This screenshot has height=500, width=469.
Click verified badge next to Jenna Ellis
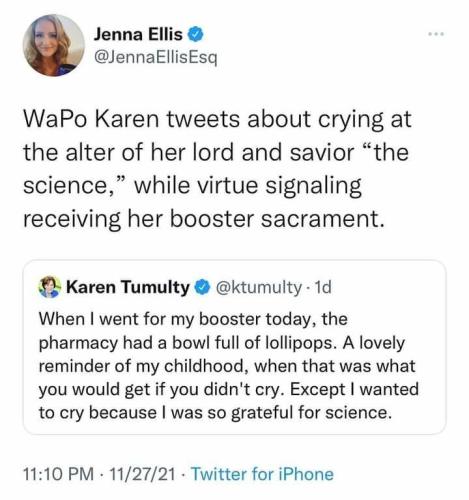click(196, 35)
